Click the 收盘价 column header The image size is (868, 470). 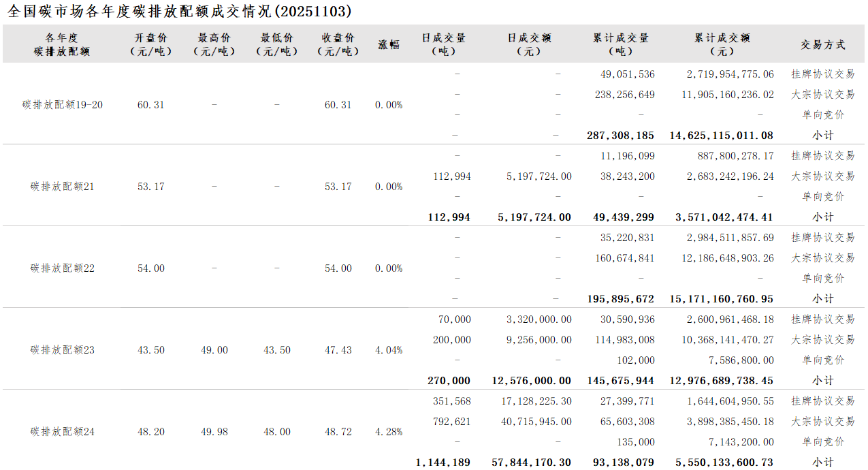[338, 44]
